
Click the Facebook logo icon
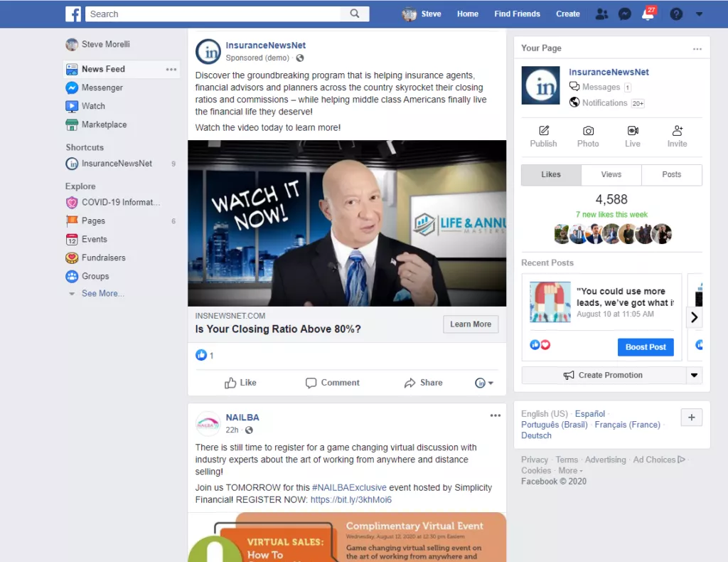[73, 14]
